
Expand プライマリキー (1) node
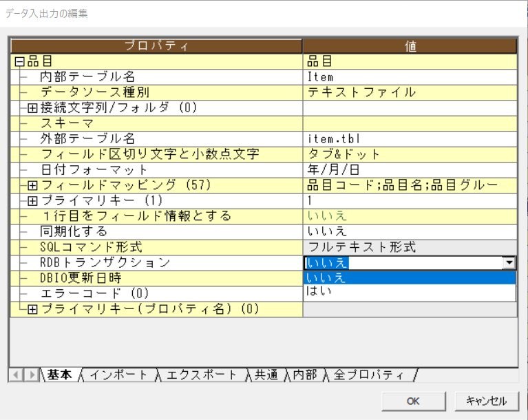(x=32, y=201)
